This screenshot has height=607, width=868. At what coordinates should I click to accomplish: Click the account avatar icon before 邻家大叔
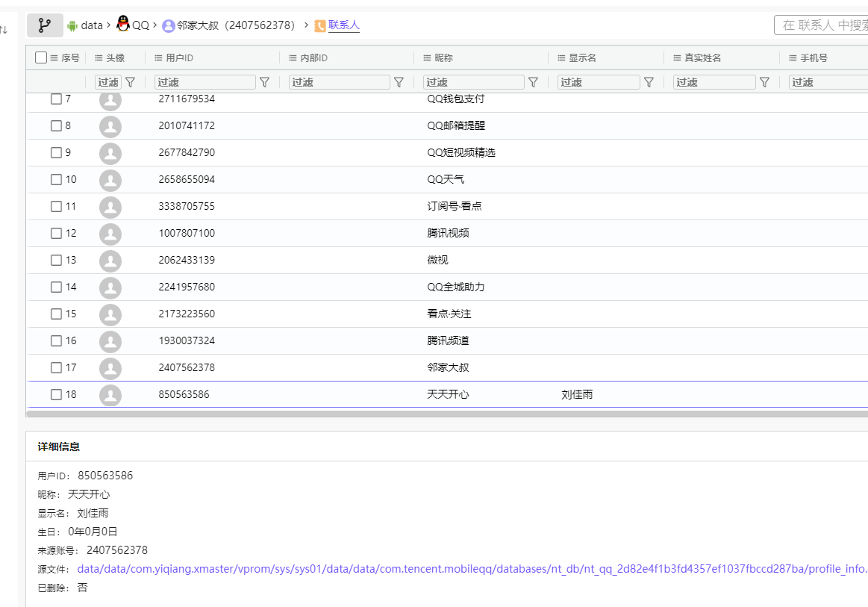pos(168,25)
